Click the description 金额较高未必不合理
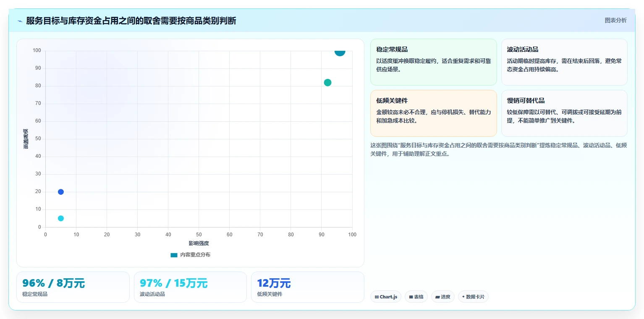This screenshot has height=319, width=644. tap(433, 116)
